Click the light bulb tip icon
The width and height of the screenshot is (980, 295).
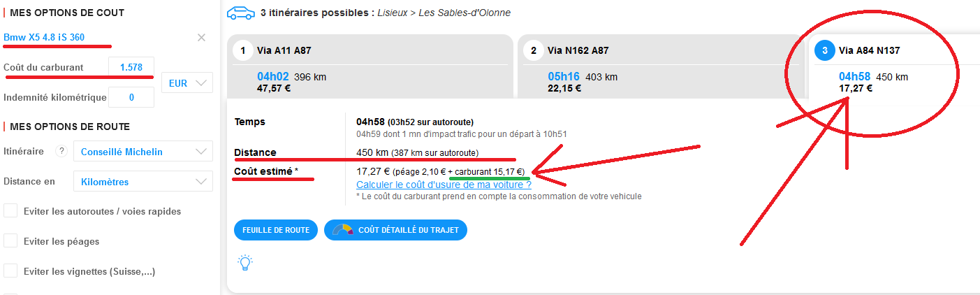[244, 263]
